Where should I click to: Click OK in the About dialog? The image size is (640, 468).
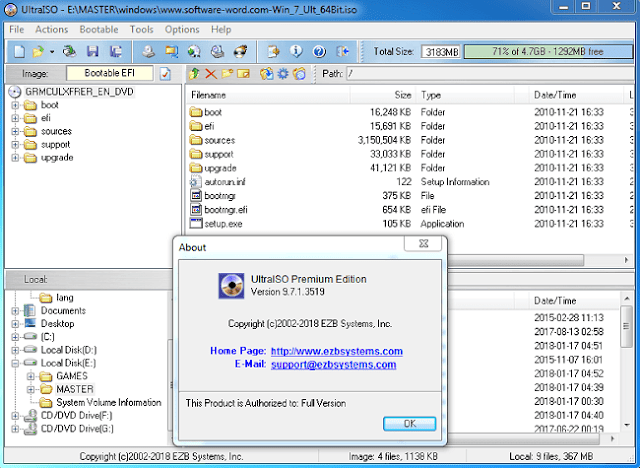[x=409, y=424]
